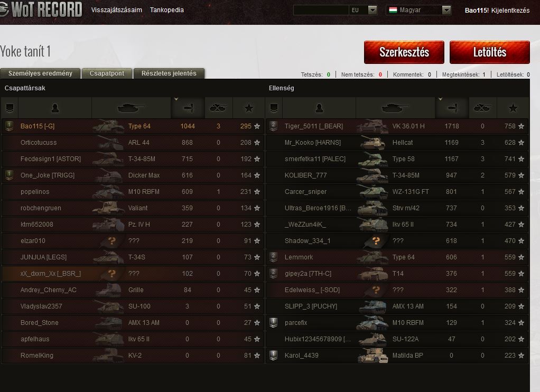This screenshot has width=540, height=392.
Task: Sort teammates by platoon column icon
Action: point(10,108)
